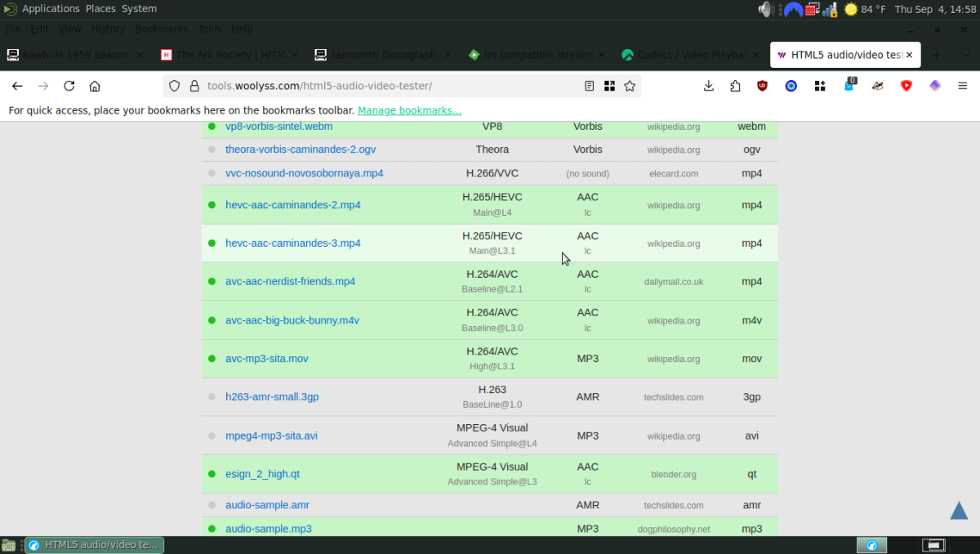Open the NordVPN icon in the system tray
Screen dimensions: 980x554
click(793, 9)
